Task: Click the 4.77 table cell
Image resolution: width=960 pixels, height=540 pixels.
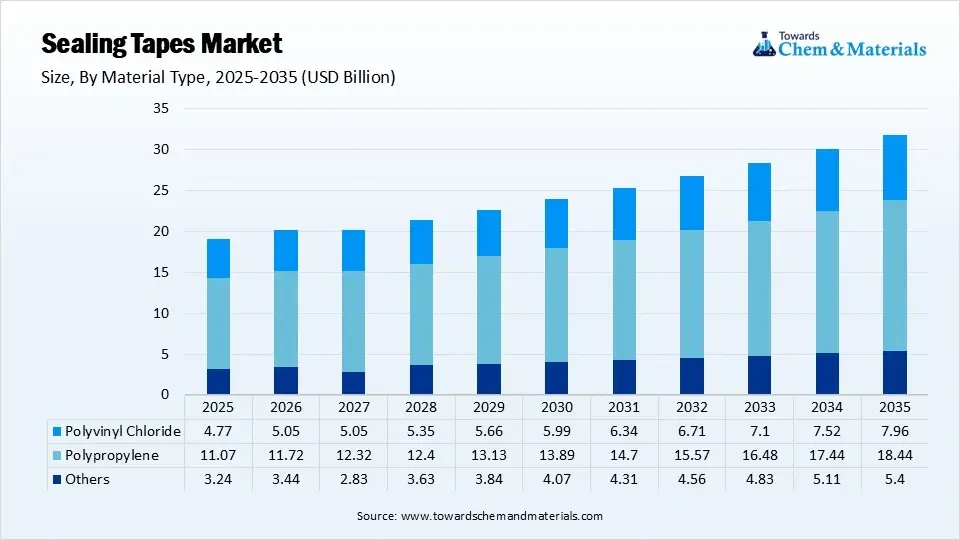Action: (218, 432)
